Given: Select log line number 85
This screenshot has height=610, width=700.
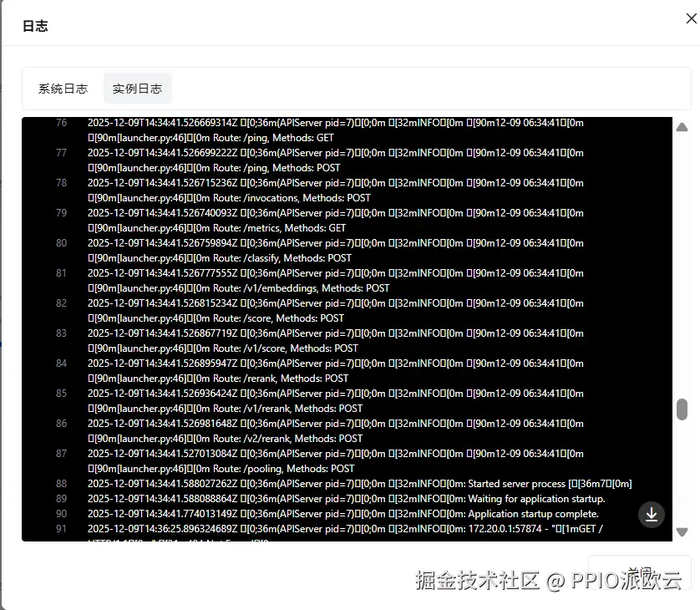Looking at the screenshot, I should point(61,394).
